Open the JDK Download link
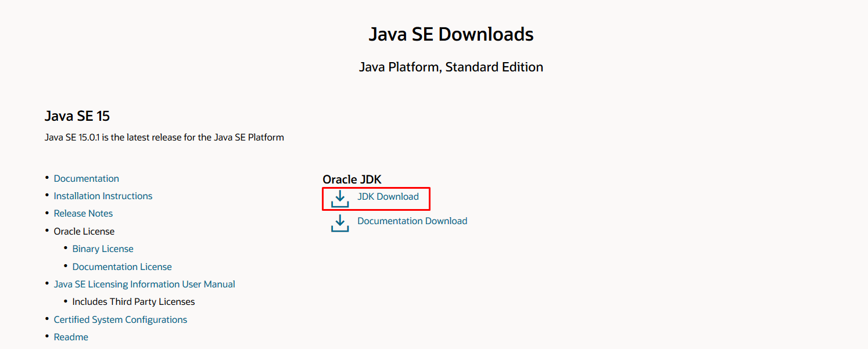 388,196
